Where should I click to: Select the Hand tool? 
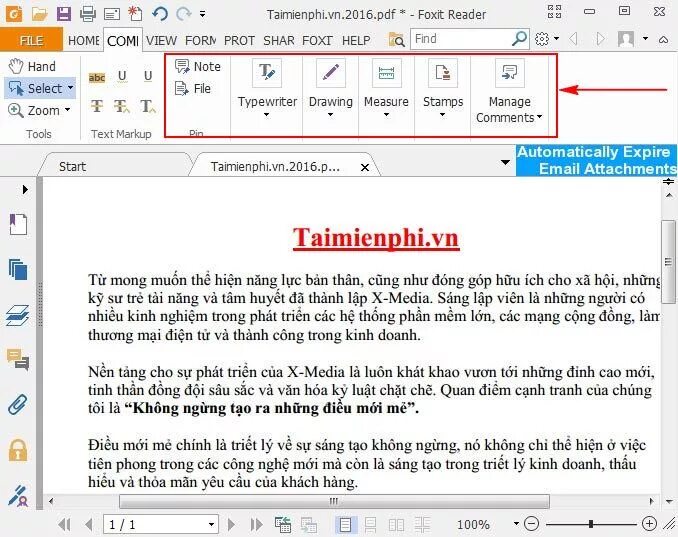click(x=32, y=66)
